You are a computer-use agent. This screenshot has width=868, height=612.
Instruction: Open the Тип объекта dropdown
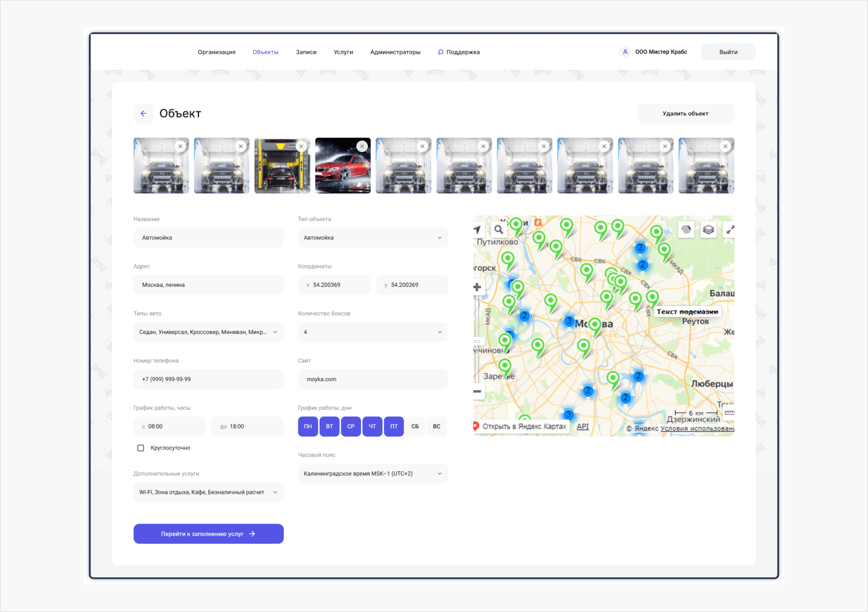coord(373,238)
